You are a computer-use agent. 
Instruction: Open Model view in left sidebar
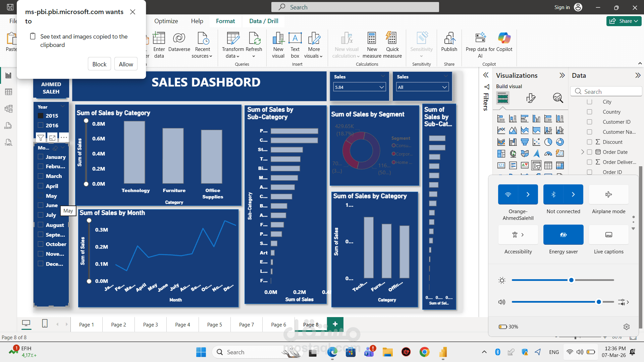click(9, 109)
